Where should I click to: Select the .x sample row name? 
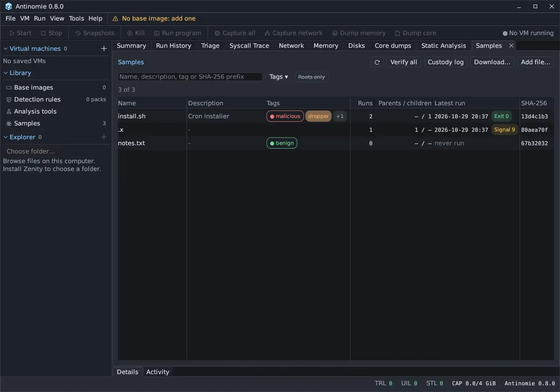[121, 130]
